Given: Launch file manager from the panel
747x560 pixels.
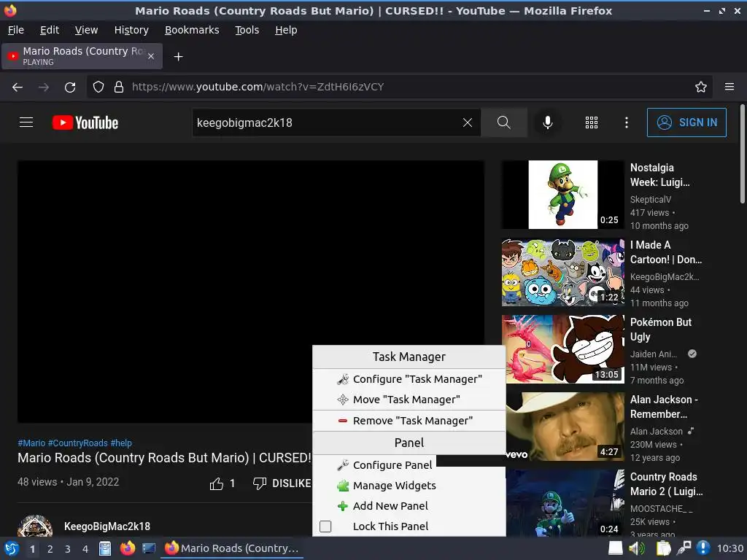Looking at the screenshot, I should [x=105, y=548].
